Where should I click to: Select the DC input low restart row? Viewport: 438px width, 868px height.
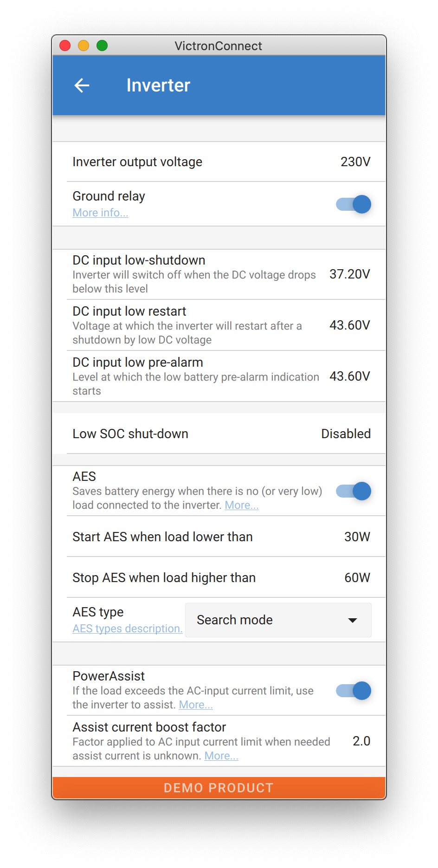click(x=219, y=325)
